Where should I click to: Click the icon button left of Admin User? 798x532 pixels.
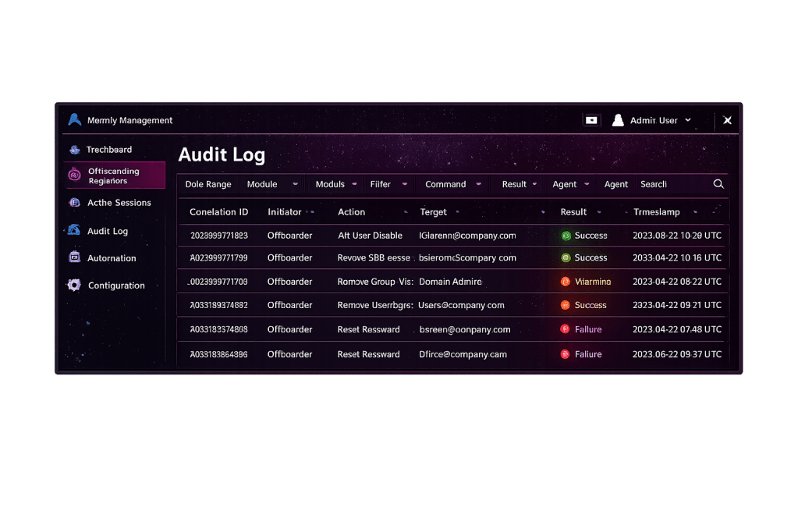(x=591, y=120)
